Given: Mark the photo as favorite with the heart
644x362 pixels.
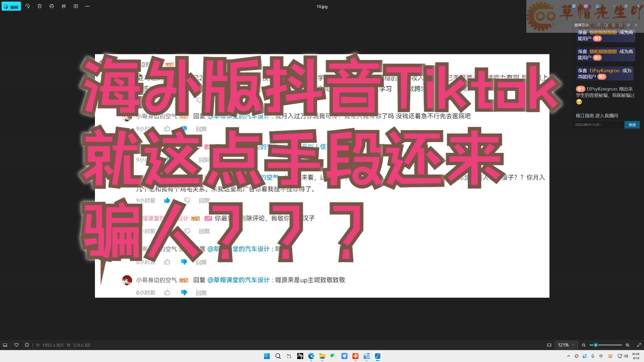Looking at the screenshot, I should pos(16,345).
